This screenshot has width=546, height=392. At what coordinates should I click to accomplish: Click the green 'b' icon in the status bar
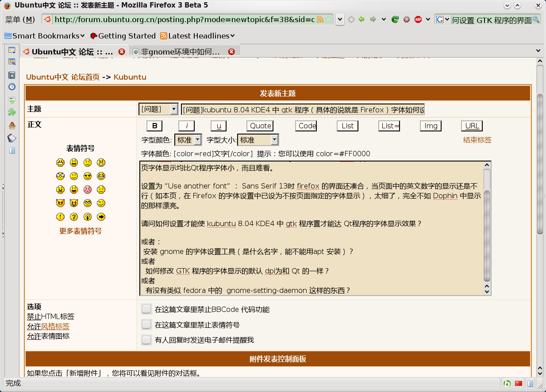(x=507, y=383)
